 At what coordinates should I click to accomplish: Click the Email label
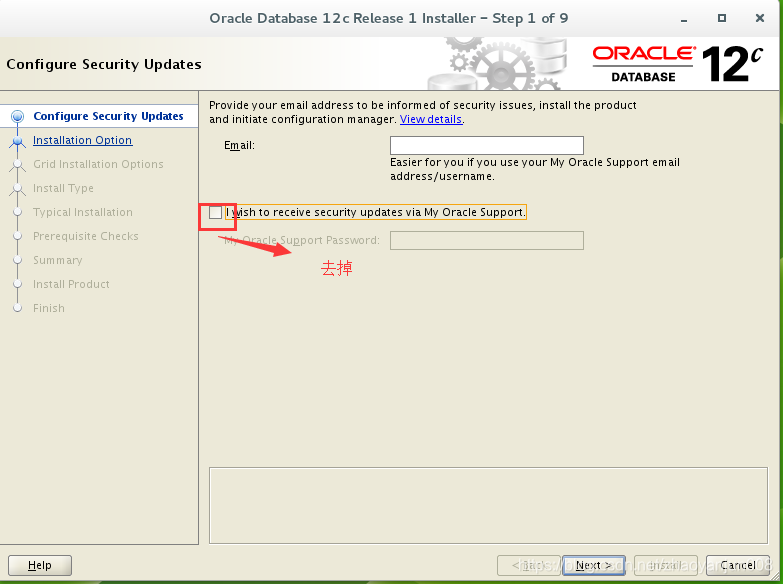pos(239,145)
